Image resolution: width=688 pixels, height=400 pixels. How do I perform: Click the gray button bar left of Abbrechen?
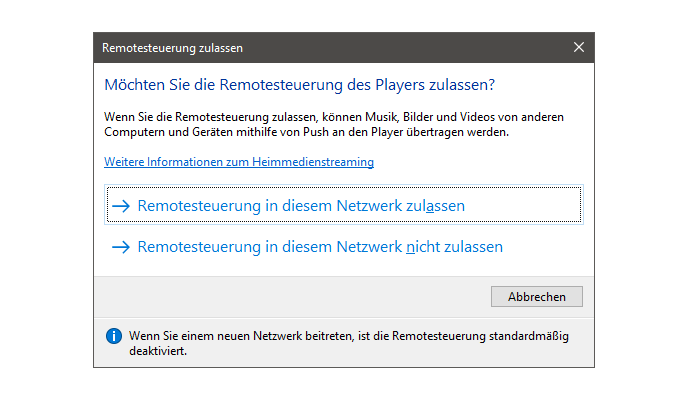[x=290, y=296]
